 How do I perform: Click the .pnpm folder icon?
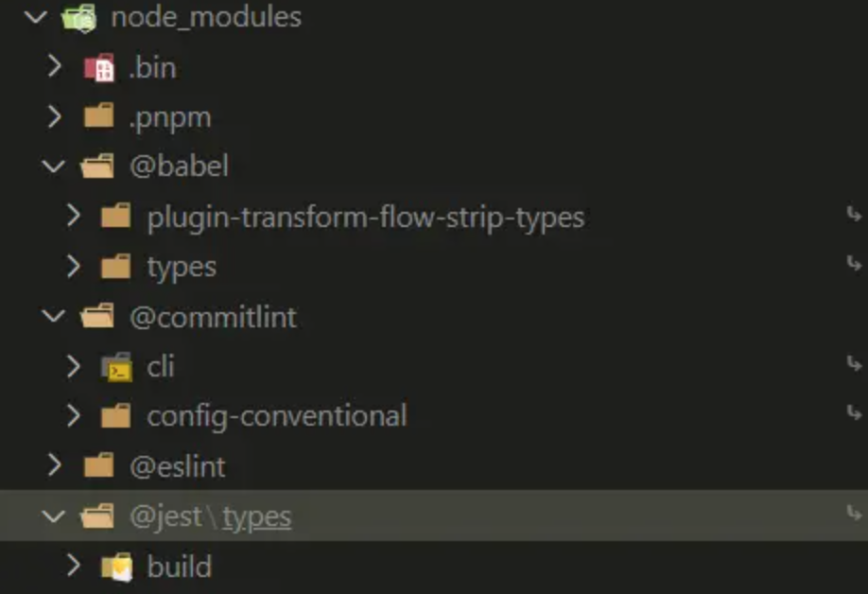click(x=99, y=115)
